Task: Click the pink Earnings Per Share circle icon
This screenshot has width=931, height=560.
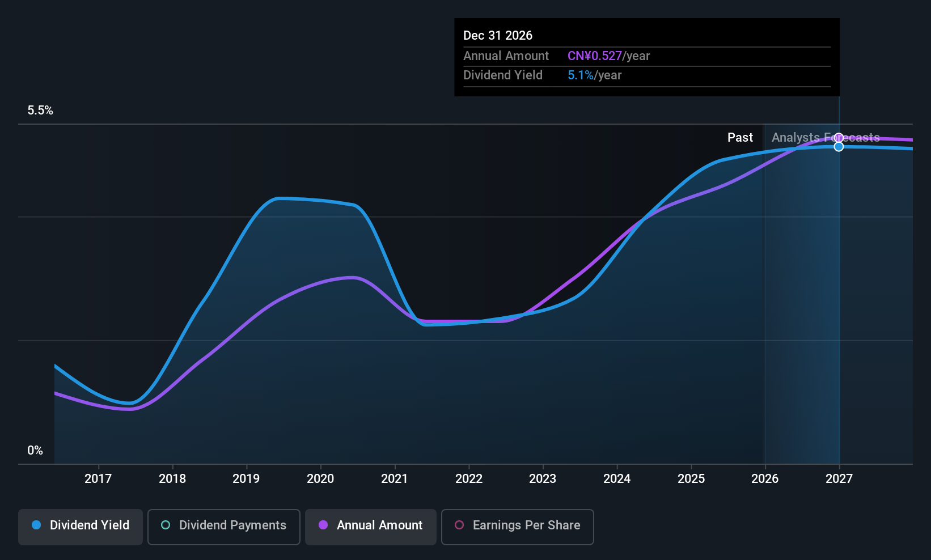Action: [x=459, y=525]
